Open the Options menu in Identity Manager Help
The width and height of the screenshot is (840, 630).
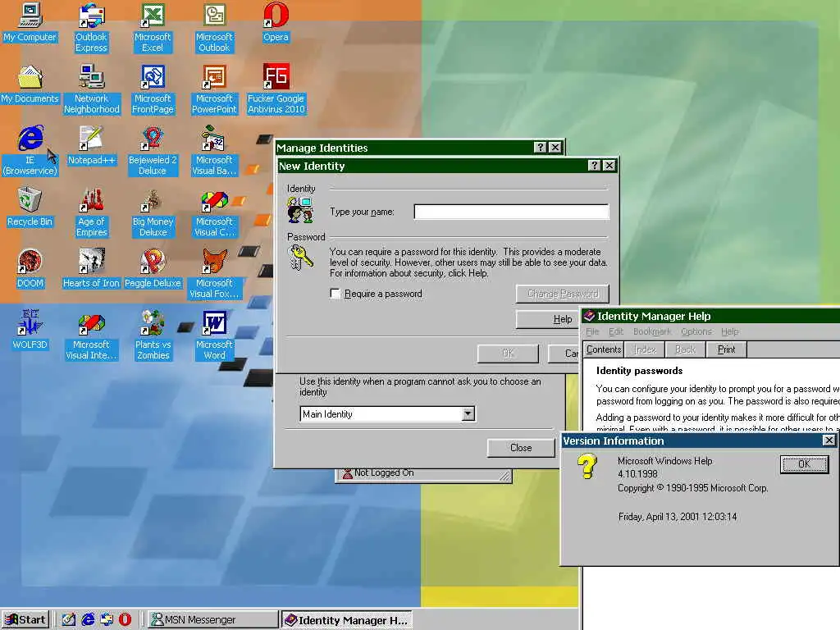tap(696, 331)
